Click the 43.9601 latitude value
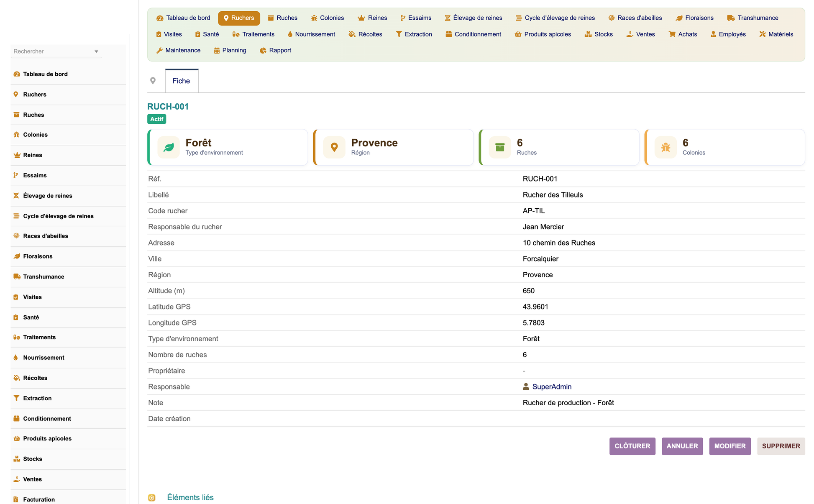The height and width of the screenshot is (504, 814). 535,307
